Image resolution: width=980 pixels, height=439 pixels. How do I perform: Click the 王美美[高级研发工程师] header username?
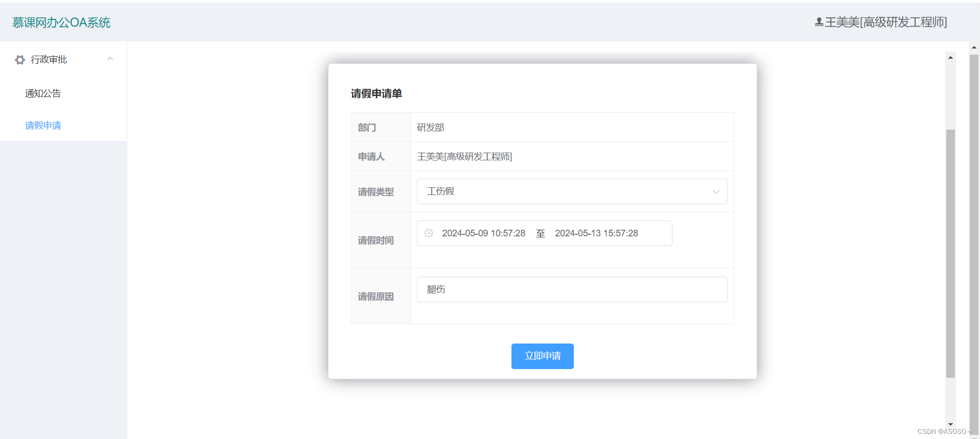(886, 22)
